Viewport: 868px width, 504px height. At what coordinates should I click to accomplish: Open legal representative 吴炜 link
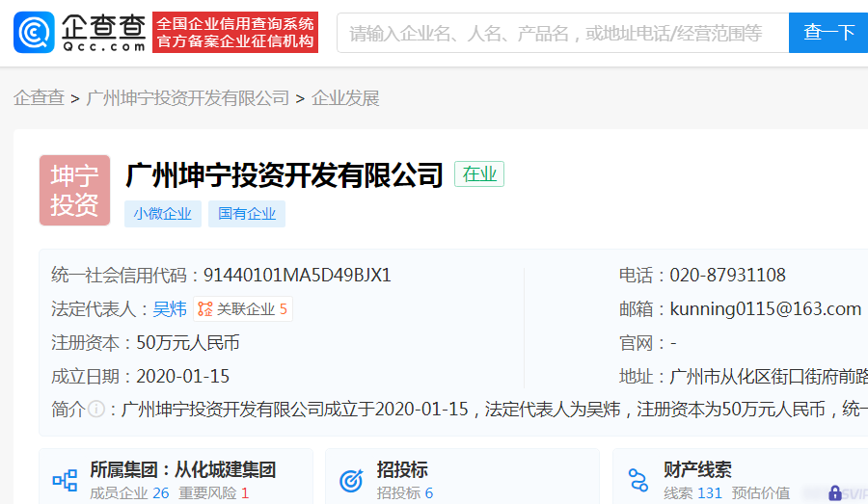coord(170,308)
